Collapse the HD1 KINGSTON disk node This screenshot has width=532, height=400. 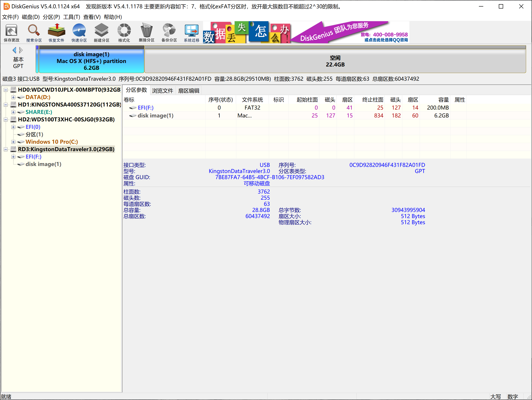point(5,105)
